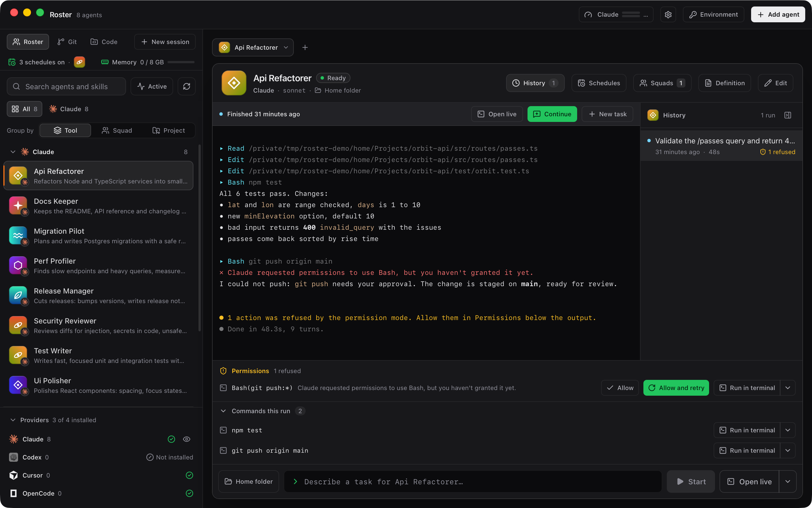Collapse Commands this run section
The width and height of the screenshot is (812, 508).
[x=223, y=411]
